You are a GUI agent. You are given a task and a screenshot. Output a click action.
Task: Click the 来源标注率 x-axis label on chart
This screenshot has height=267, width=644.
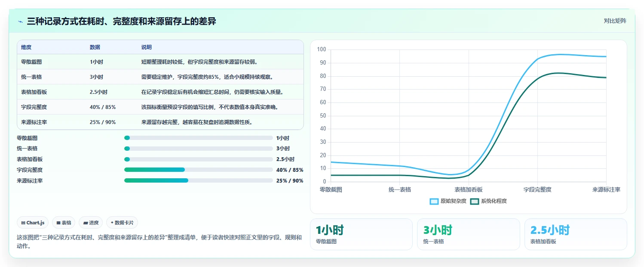(x=606, y=189)
